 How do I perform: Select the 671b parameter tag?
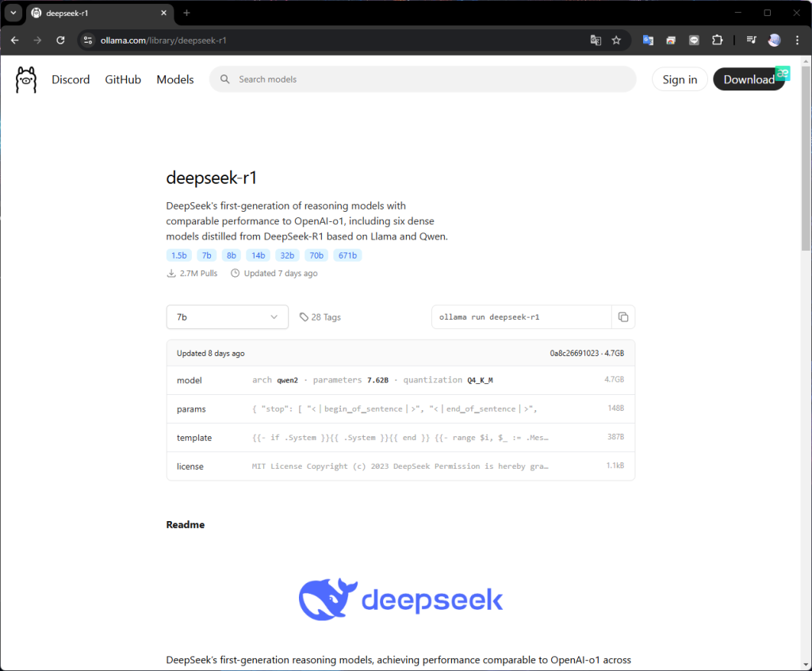(347, 255)
